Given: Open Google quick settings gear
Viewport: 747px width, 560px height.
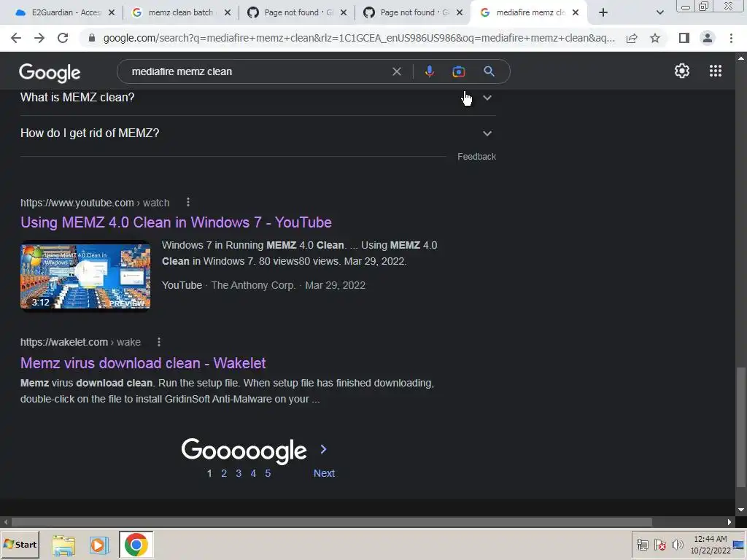Looking at the screenshot, I should coord(682,71).
